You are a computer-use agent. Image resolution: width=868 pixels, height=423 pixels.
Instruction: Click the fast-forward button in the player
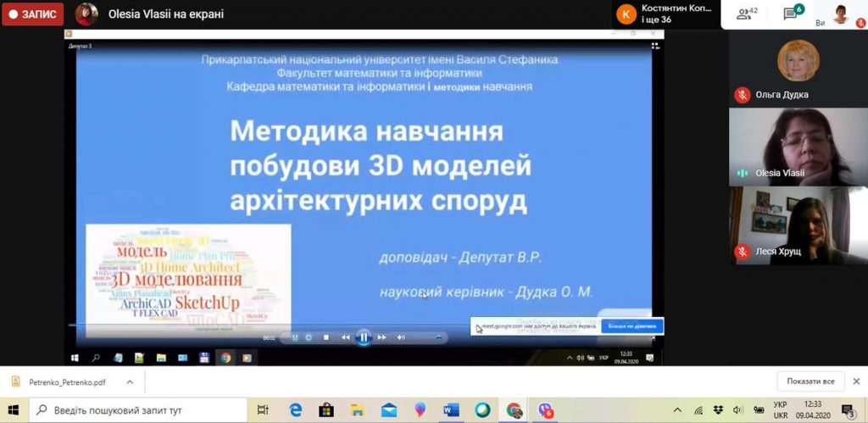(382, 337)
